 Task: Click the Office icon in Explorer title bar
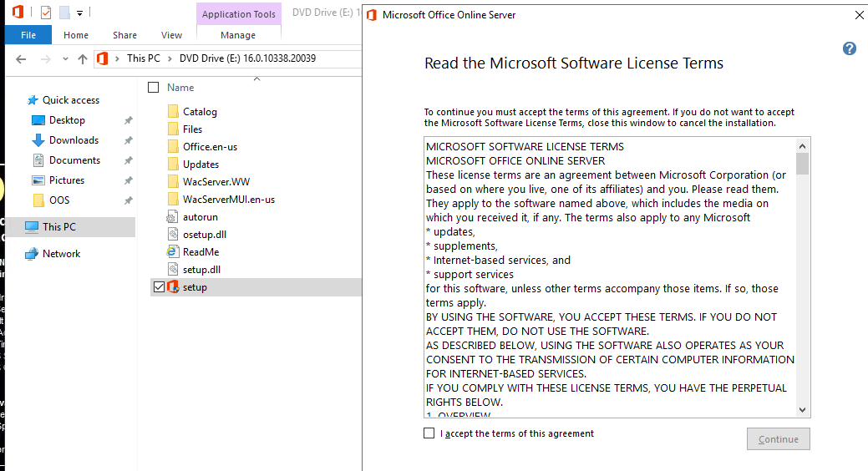[18, 13]
